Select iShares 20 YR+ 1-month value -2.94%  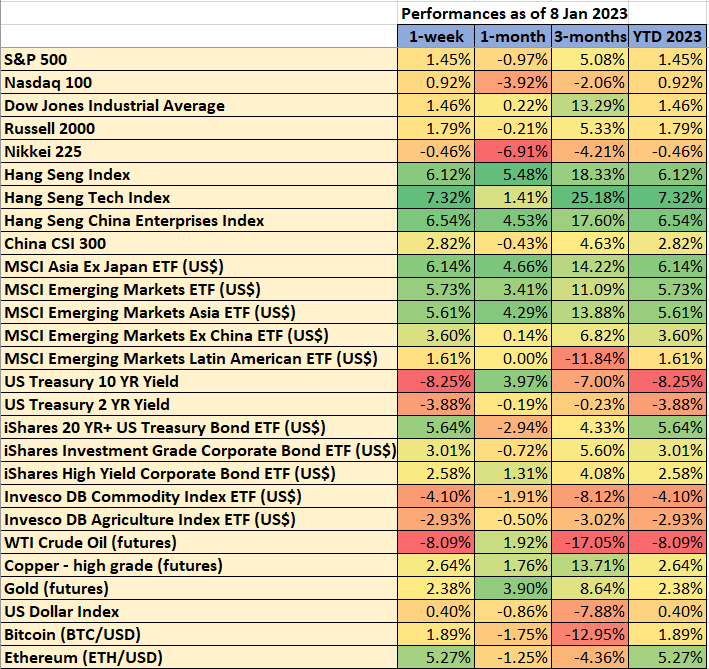[513, 428]
